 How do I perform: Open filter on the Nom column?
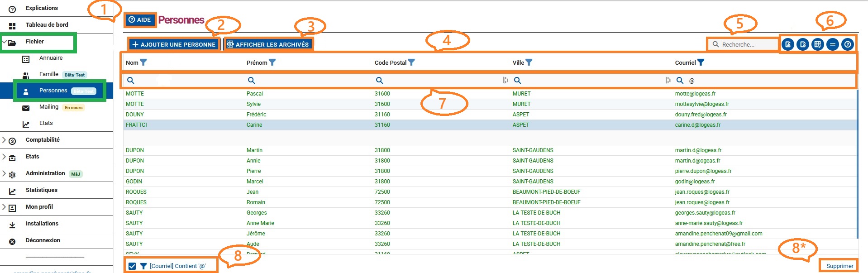coord(143,62)
